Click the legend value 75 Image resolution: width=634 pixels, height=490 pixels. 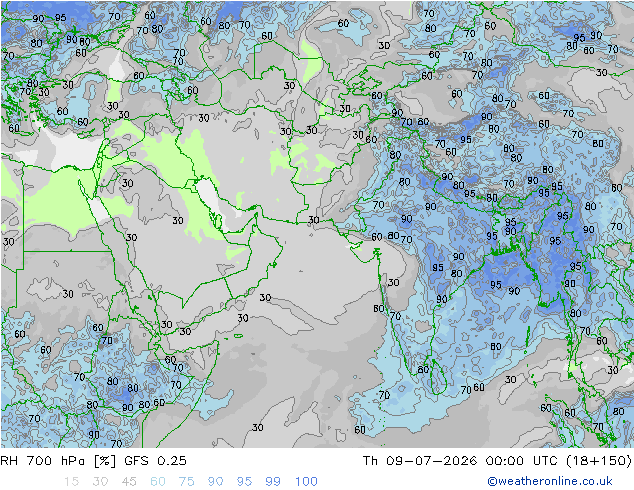[186, 481]
